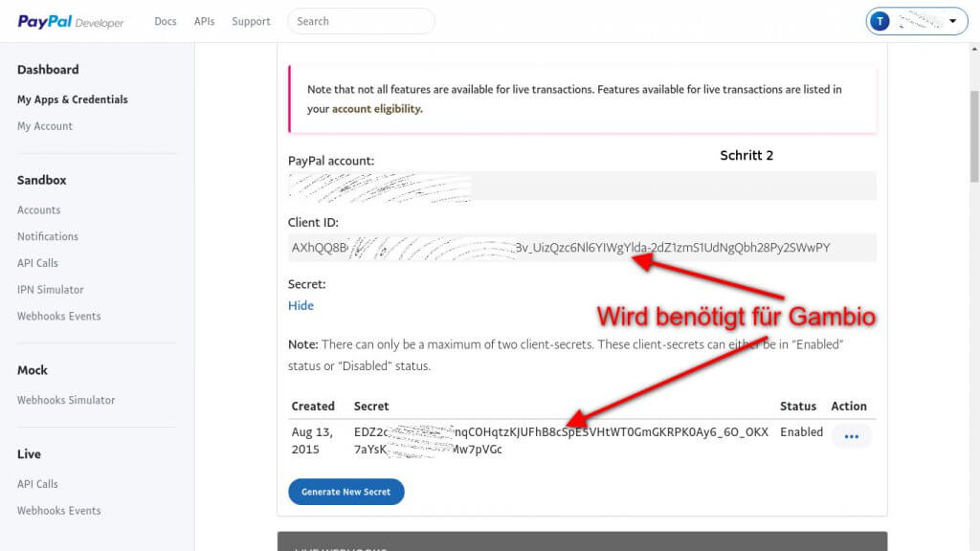
Task: Click the PayPal account field
Action: [582, 187]
